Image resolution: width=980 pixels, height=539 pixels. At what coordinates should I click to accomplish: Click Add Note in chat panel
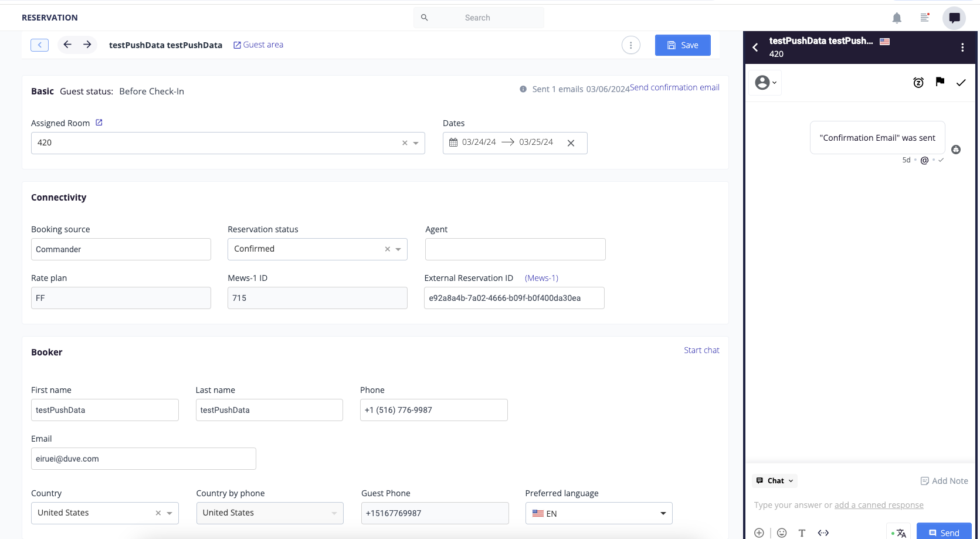point(944,481)
